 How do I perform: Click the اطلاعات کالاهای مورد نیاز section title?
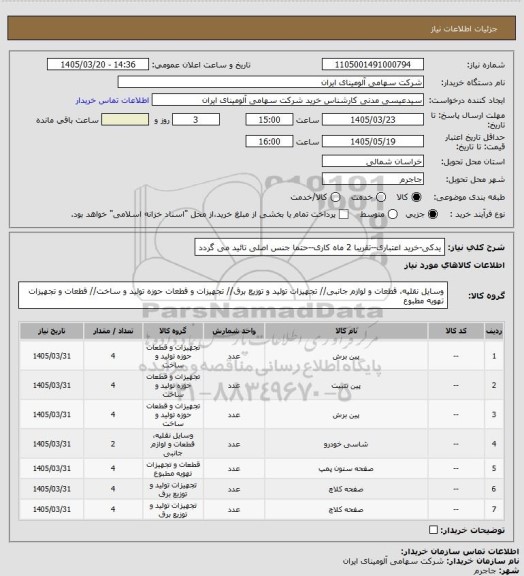coord(455,265)
